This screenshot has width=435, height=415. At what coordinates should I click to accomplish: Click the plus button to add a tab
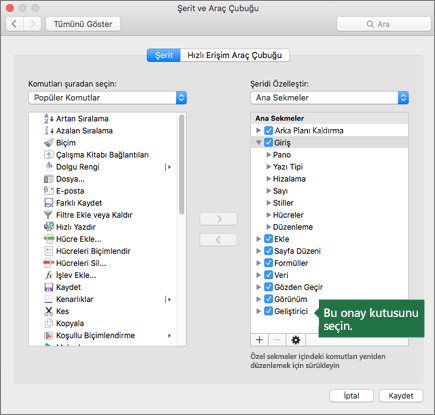point(259,340)
